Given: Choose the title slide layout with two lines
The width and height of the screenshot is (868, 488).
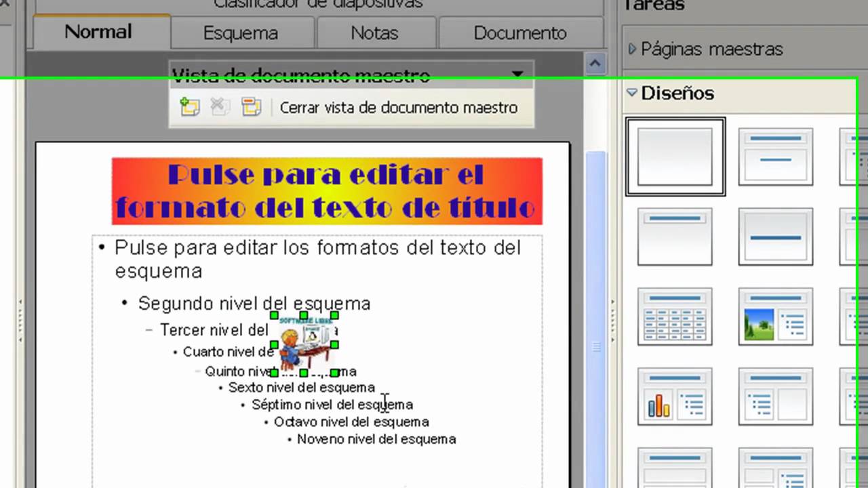Looking at the screenshot, I should pyautogui.click(x=775, y=157).
